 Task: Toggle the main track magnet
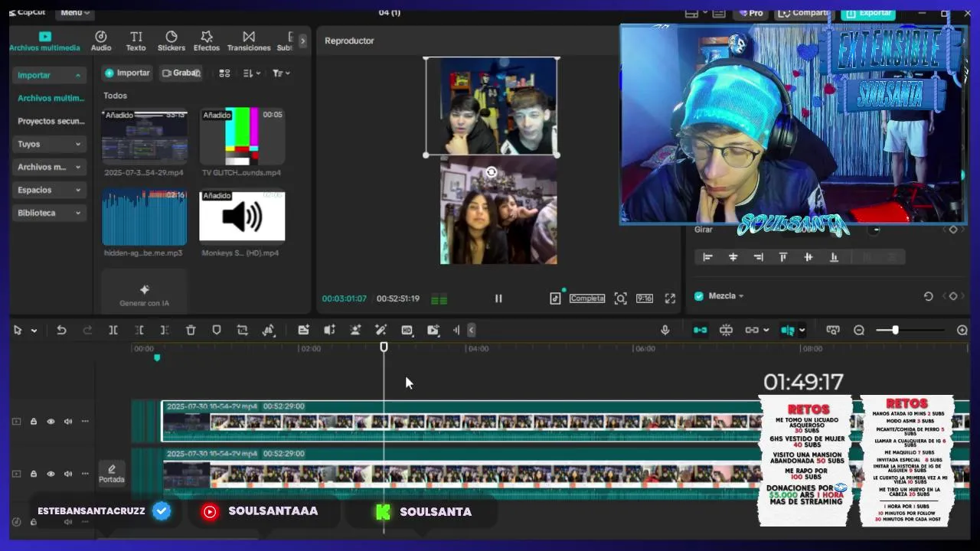[x=700, y=330]
